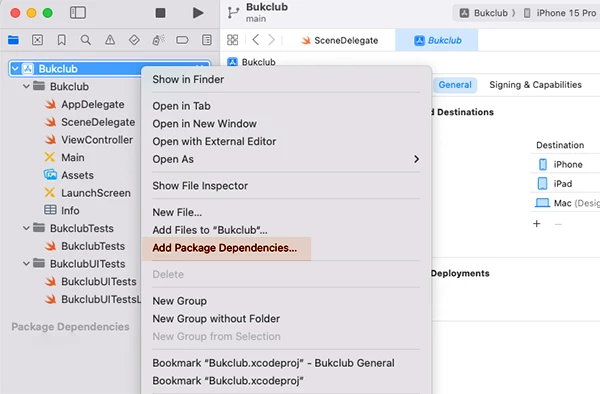The image size is (600, 394).
Task: Choose New File… from menu
Action: pyautogui.click(x=286, y=212)
